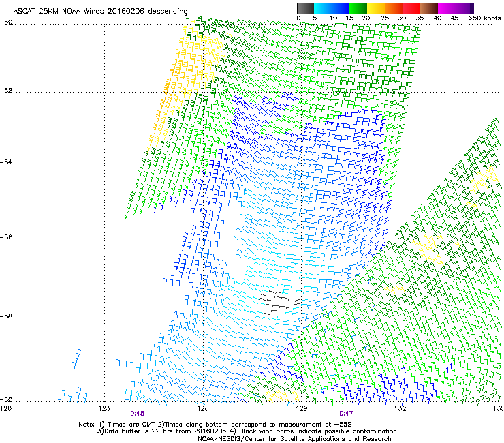The image size is (504, 443).
Task: Click the legend tick label '25'
Action: 385,18
